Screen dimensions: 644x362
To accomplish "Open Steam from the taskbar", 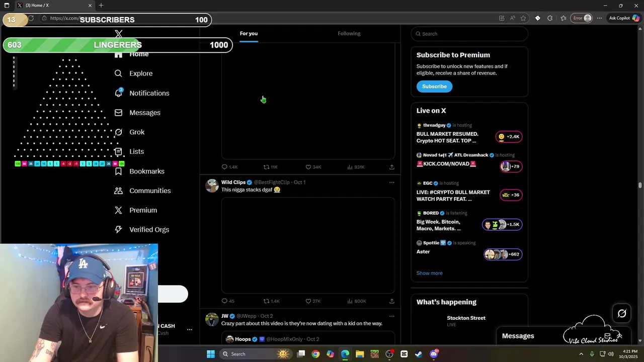I will (419, 354).
